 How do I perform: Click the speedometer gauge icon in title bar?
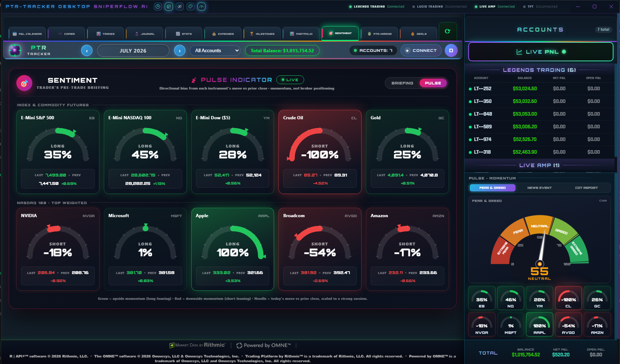tap(201, 7)
